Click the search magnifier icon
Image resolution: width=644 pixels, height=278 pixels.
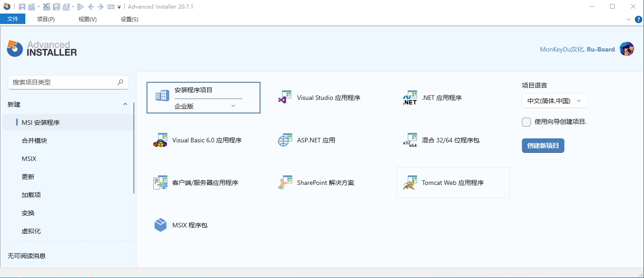tap(120, 82)
